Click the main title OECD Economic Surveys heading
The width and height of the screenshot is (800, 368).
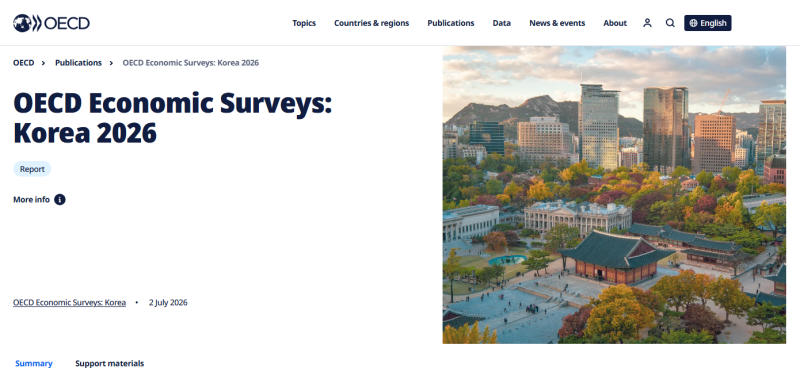(x=172, y=118)
